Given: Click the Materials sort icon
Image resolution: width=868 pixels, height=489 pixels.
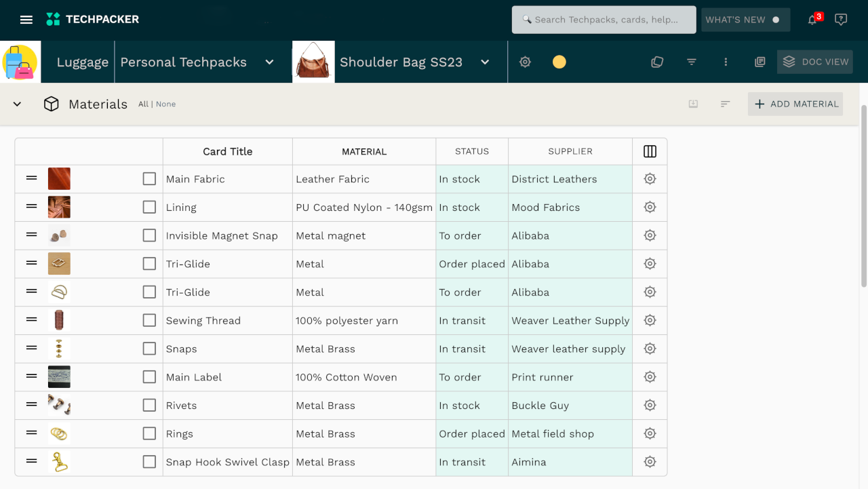Looking at the screenshot, I should coord(726,104).
